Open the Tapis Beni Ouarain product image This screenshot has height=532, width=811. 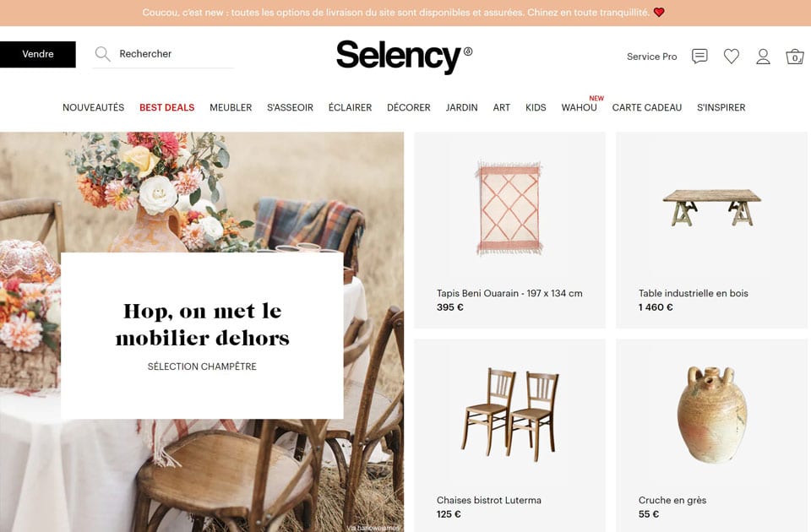(x=509, y=208)
